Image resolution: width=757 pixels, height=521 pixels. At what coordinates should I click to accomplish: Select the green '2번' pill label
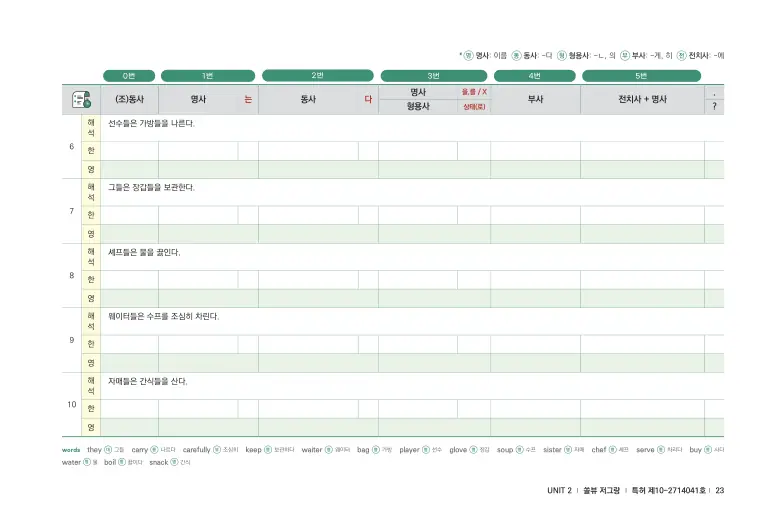pos(318,75)
